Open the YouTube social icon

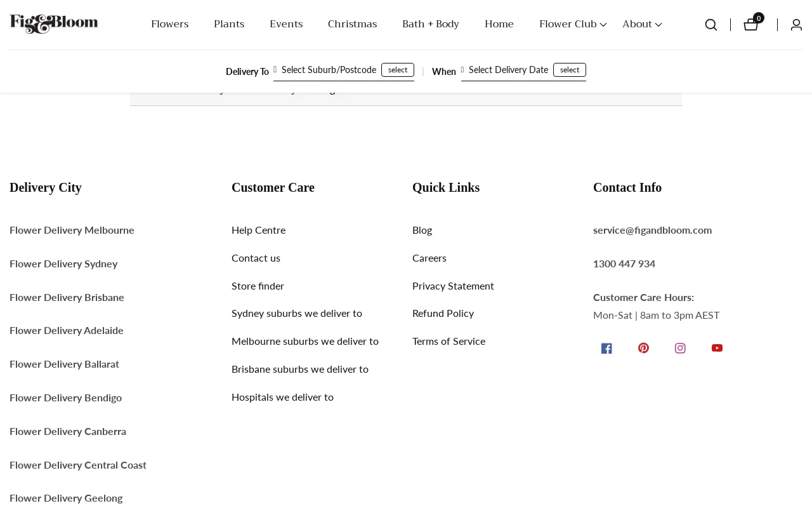pos(717,348)
